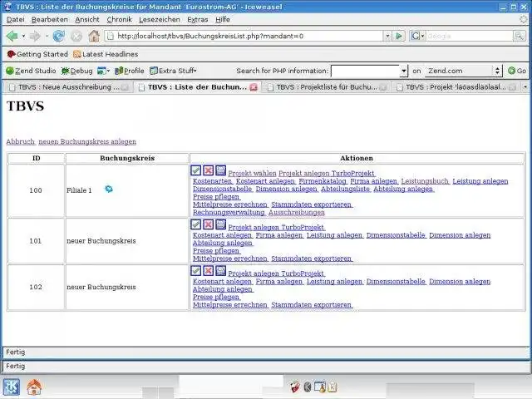Expand the PHP information search dropdown
Viewport: 532px width, 399px height.
[403, 71]
